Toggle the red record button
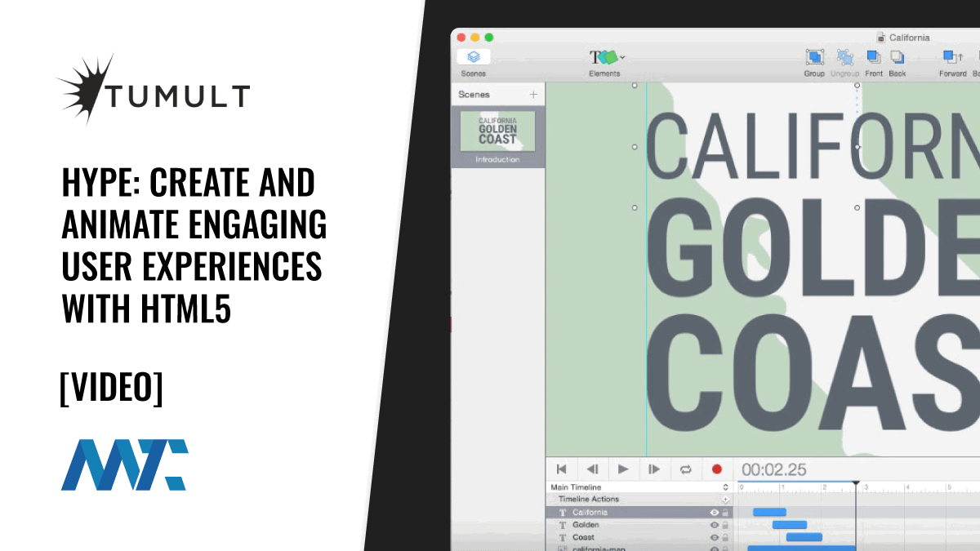Viewport: 980px width, 551px height. [x=717, y=469]
